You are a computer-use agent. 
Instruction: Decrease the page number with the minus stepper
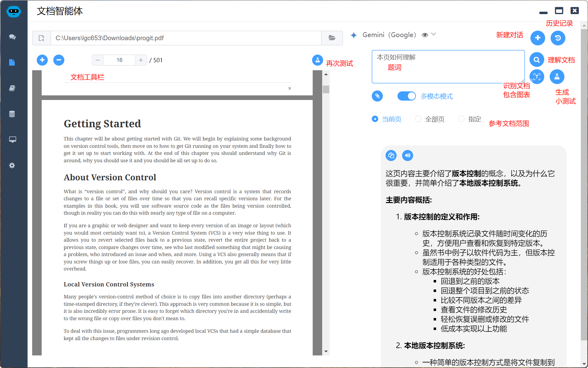(x=98, y=60)
